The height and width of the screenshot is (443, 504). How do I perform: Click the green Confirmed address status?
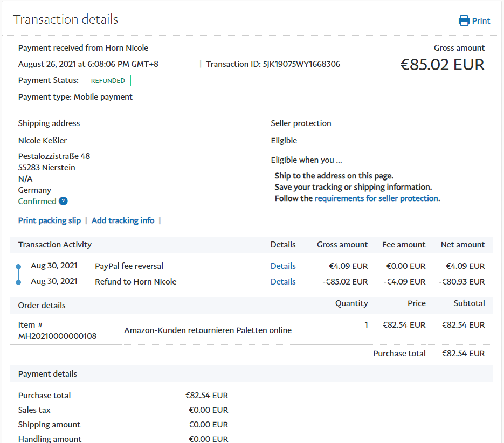point(37,202)
